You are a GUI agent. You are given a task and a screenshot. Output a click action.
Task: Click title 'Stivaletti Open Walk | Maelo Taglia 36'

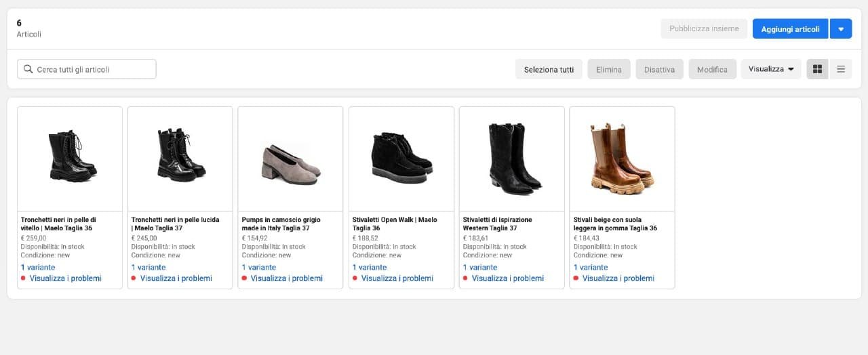[395, 224]
